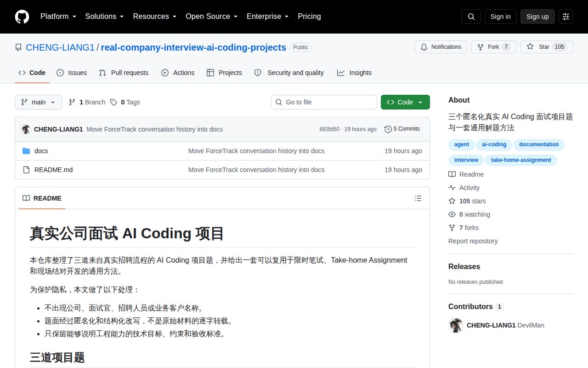Expand the Enterprise menu
The width and height of the screenshot is (588, 368).
click(x=267, y=17)
